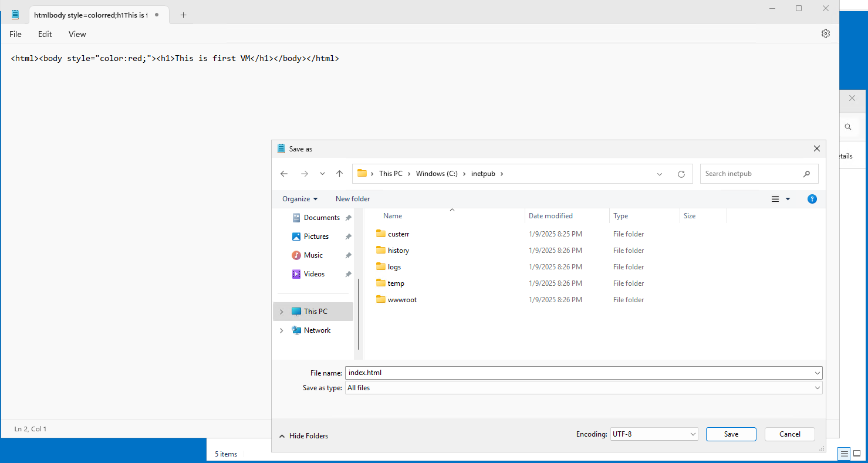Refresh the inetpub folder listing
Viewport: 868px width, 463px height.
(x=681, y=174)
